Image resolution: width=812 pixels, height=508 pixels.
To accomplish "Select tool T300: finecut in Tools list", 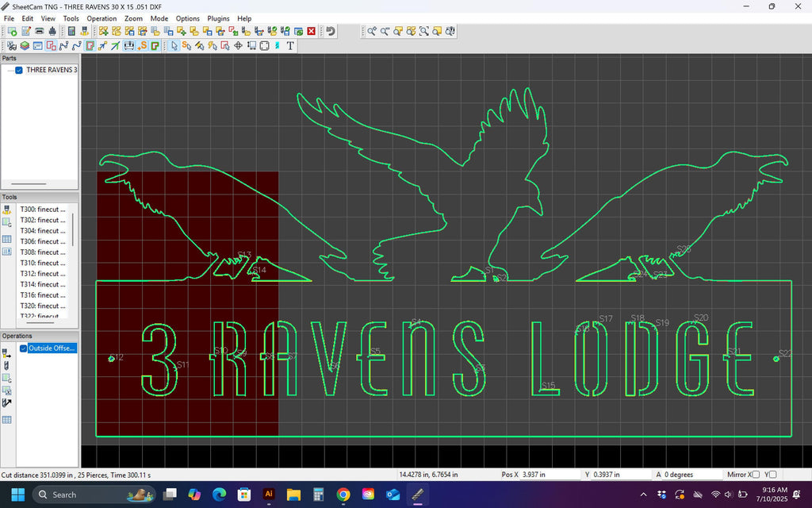I will tap(43, 210).
